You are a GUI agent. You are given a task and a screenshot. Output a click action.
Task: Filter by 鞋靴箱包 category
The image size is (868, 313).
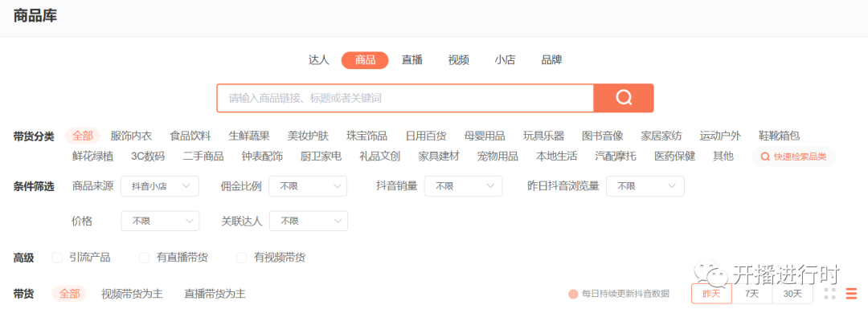click(780, 136)
